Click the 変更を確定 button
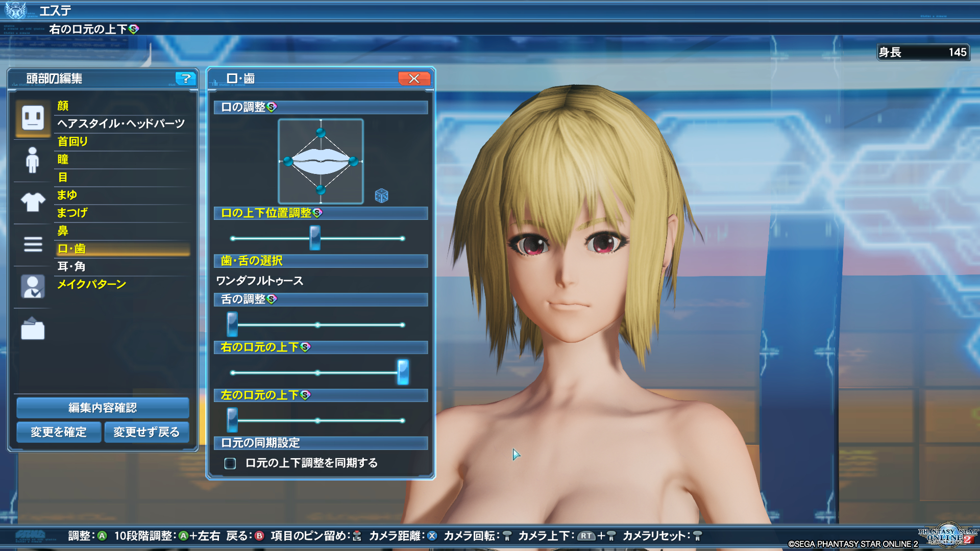This screenshot has width=980, height=551. [x=59, y=432]
